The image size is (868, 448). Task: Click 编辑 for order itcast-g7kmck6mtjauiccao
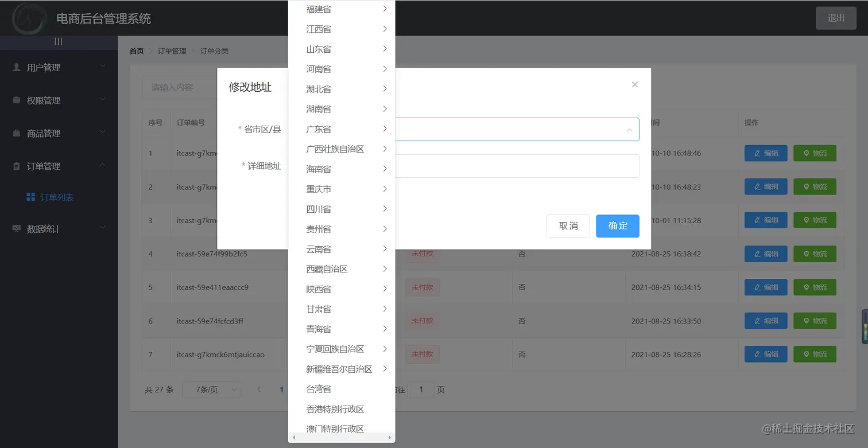click(x=766, y=354)
